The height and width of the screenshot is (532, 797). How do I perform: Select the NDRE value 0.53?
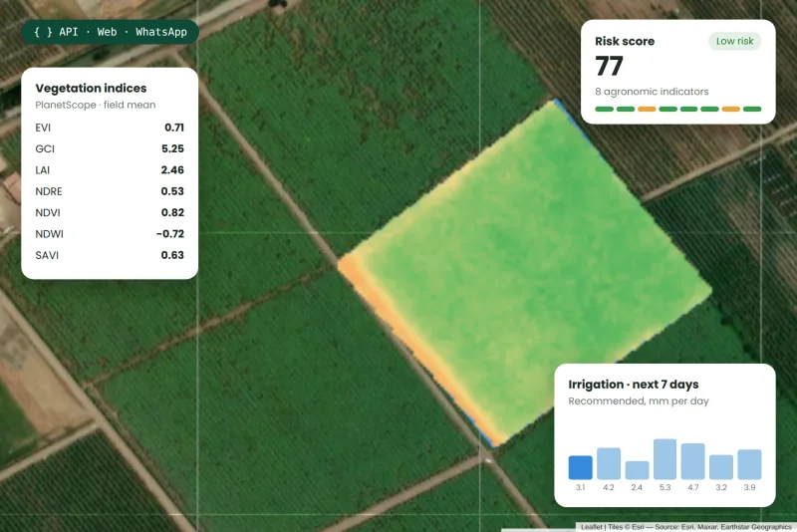click(x=172, y=191)
